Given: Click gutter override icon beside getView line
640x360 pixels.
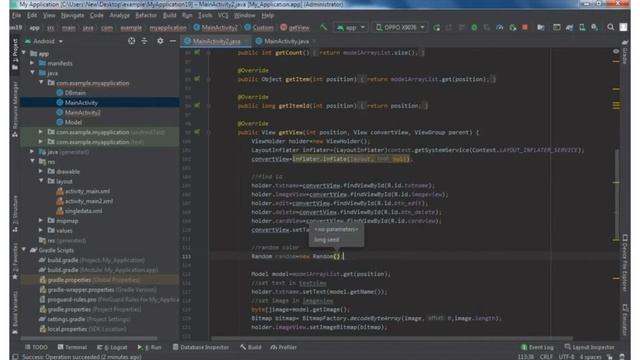Looking at the screenshot, I should coord(197,132).
